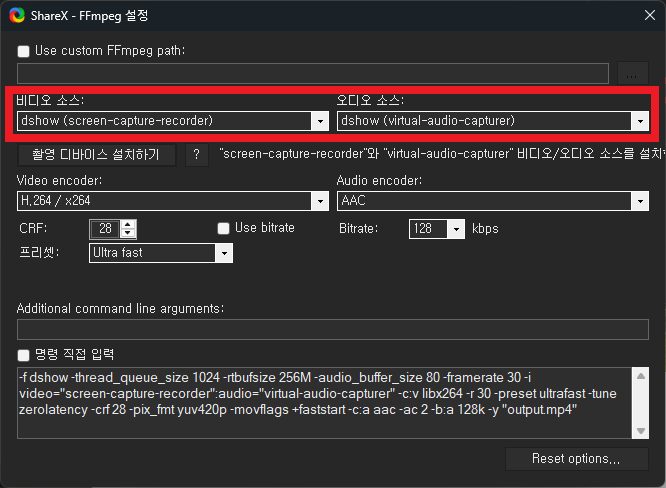Click the command box scrollbar down arrow
This screenshot has height=488, width=666.
coord(641,431)
